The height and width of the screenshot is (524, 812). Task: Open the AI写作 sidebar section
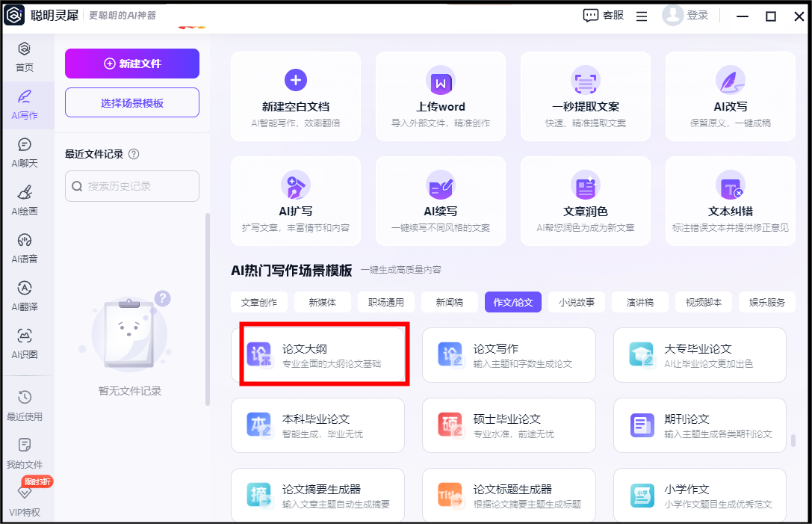(x=25, y=105)
